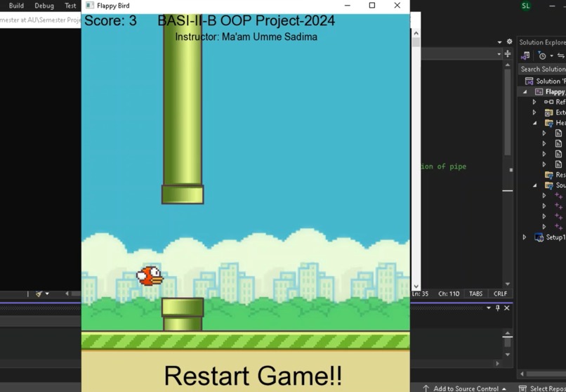This screenshot has width=566, height=392.
Task: Click the Score: 3 label
Action: point(110,21)
